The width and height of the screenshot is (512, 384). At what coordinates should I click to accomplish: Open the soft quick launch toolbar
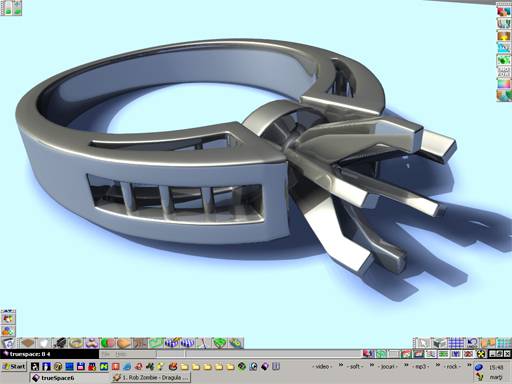pos(355,366)
